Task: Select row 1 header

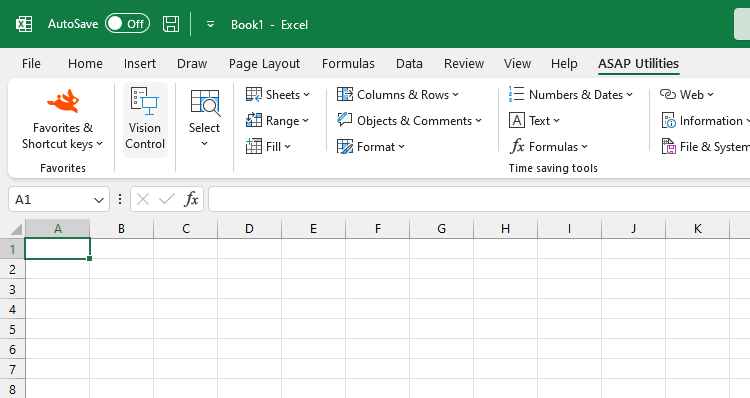Action: (12, 249)
